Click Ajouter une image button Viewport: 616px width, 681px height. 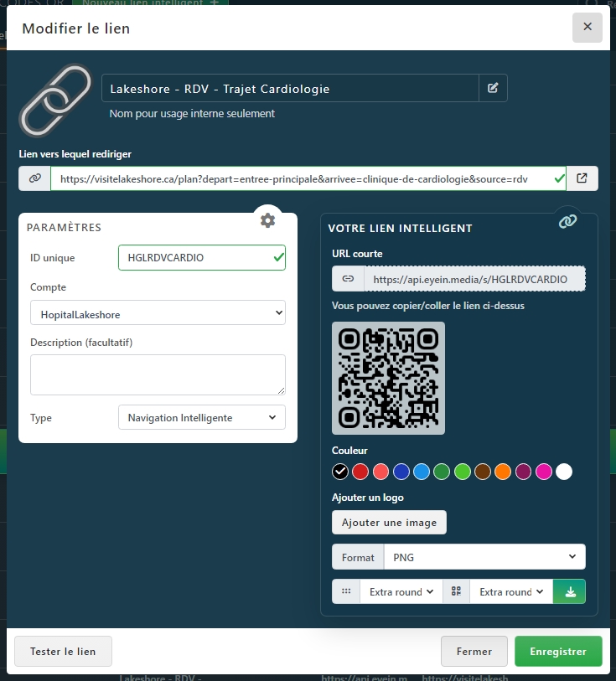(x=389, y=522)
